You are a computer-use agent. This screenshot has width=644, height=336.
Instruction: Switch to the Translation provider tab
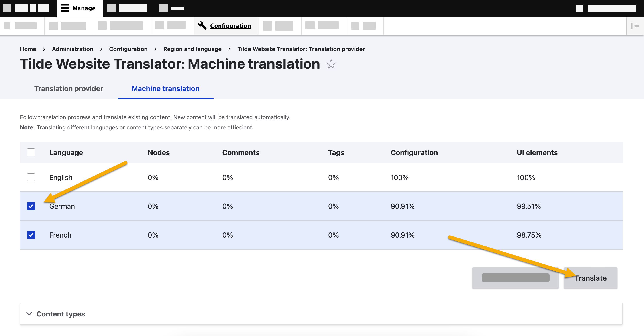tap(69, 88)
